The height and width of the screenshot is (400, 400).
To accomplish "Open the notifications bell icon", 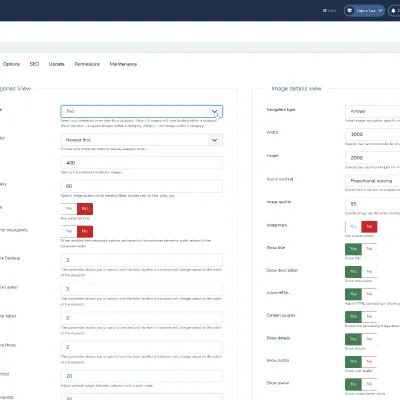I will [393, 11].
